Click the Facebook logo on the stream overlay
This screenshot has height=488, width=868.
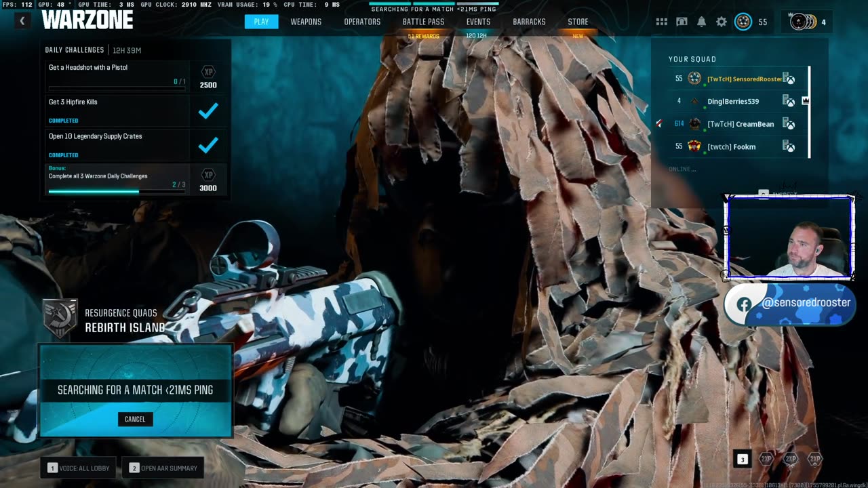coord(743,304)
